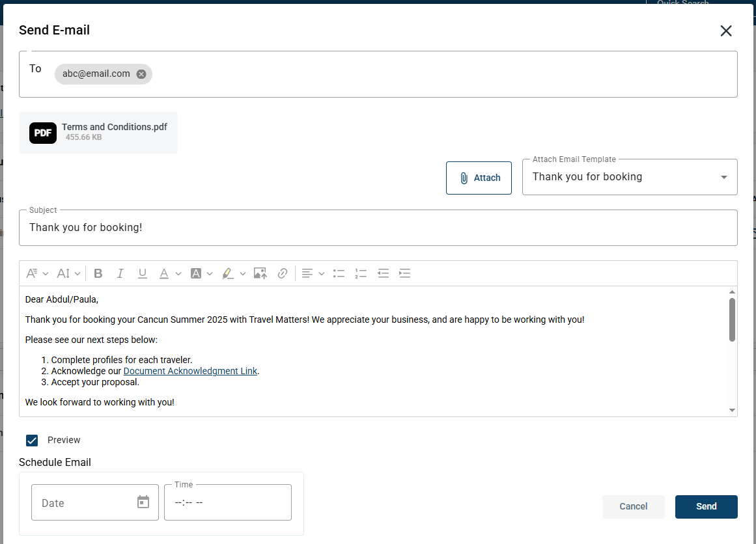Click the body scroll down arrow
This screenshot has width=756, height=544.
coord(732,410)
